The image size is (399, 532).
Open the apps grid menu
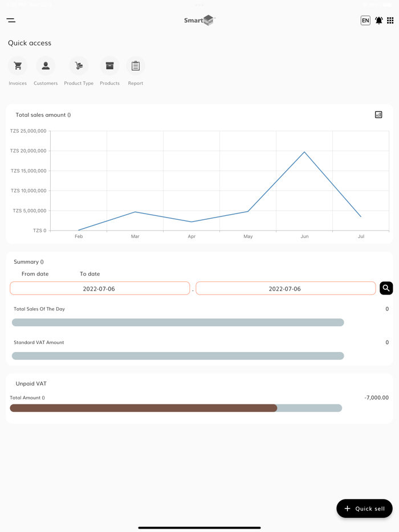pos(390,21)
